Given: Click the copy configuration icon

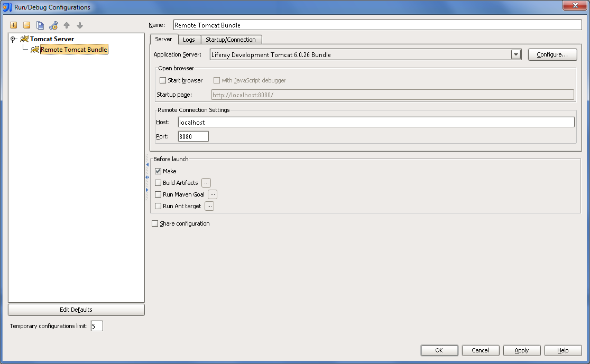Looking at the screenshot, I should 40,25.
